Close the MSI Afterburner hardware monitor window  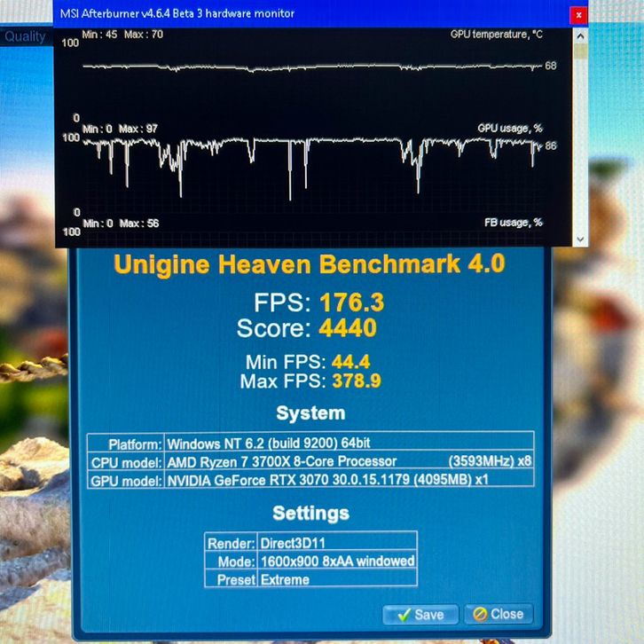pyautogui.click(x=578, y=15)
